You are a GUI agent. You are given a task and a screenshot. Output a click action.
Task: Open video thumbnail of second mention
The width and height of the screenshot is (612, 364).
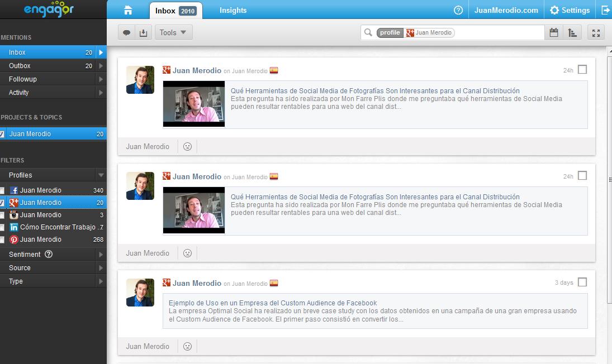point(194,210)
